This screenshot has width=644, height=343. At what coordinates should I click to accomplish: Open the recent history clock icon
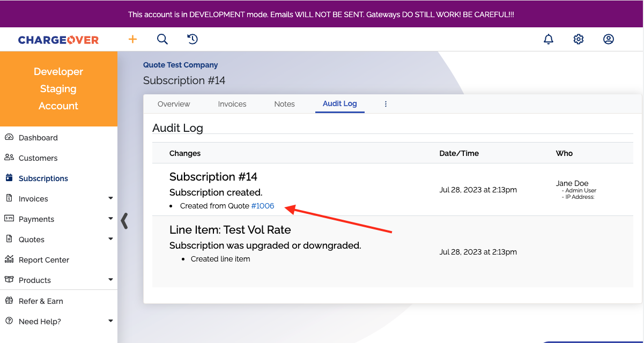click(193, 39)
